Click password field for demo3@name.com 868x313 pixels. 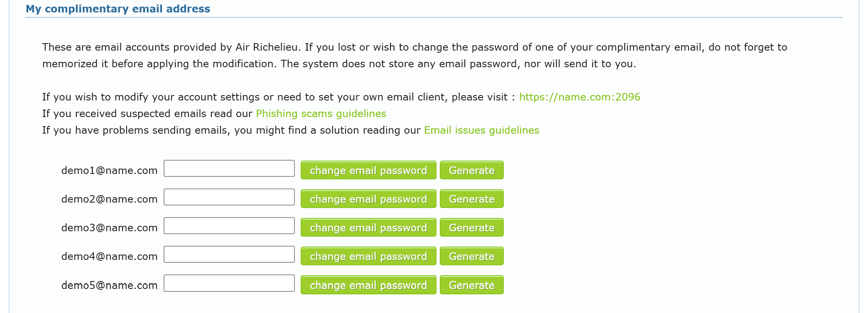click(x=229, y=226)
